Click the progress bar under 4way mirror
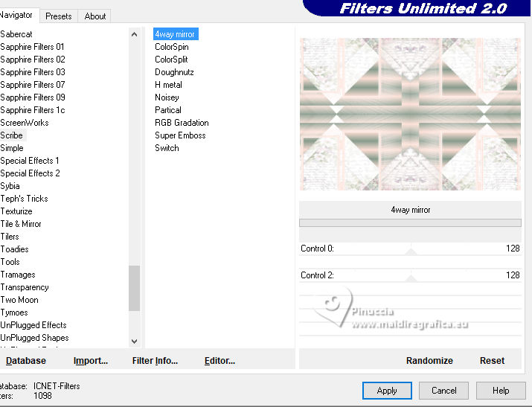Screen dimensions: 532x407 point(410,222)
